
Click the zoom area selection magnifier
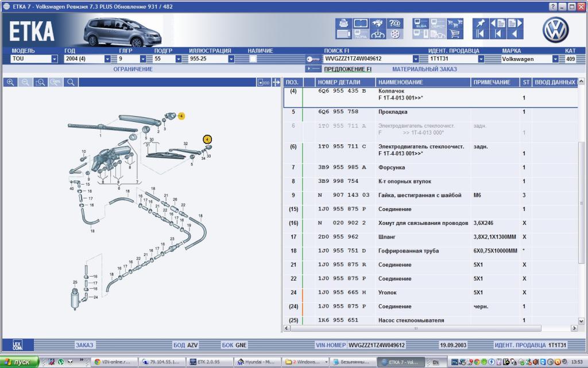pyautogui.click(x=40, y=82)
